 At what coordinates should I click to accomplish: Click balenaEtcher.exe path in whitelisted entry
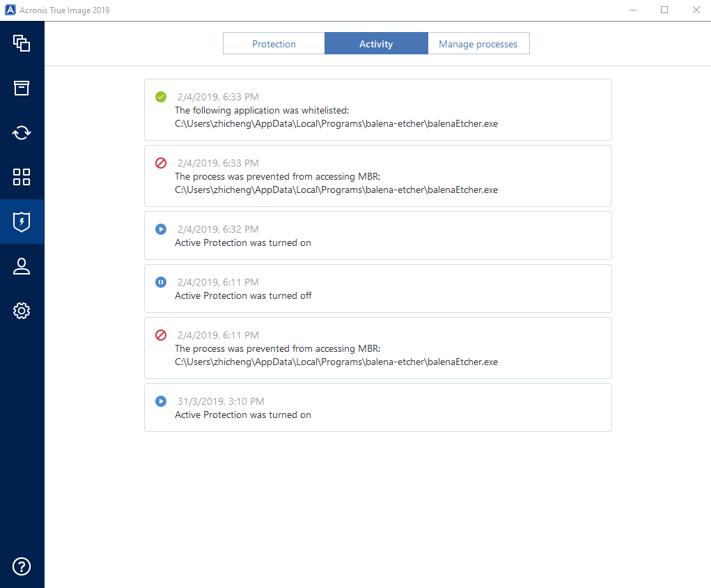pos(336,124)
